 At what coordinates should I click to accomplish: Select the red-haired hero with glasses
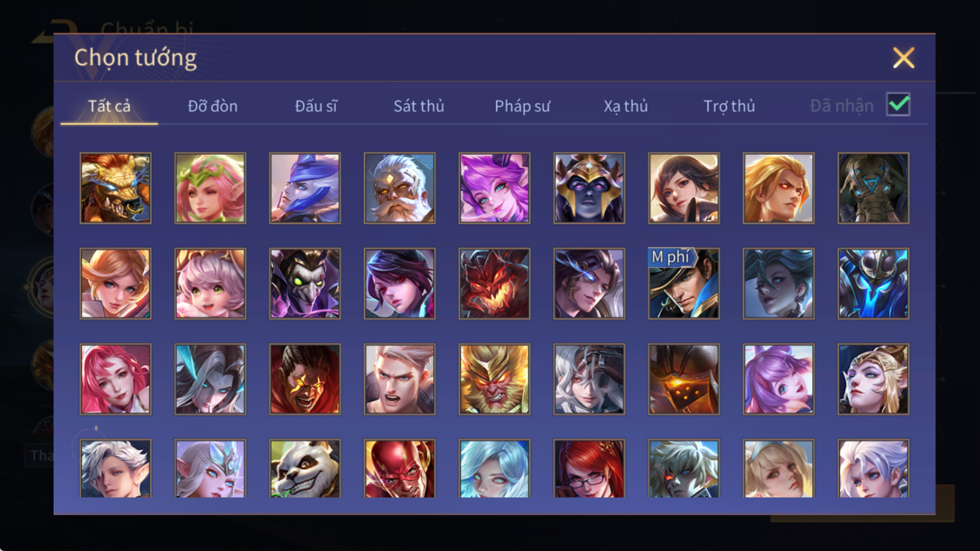[589, 468]
